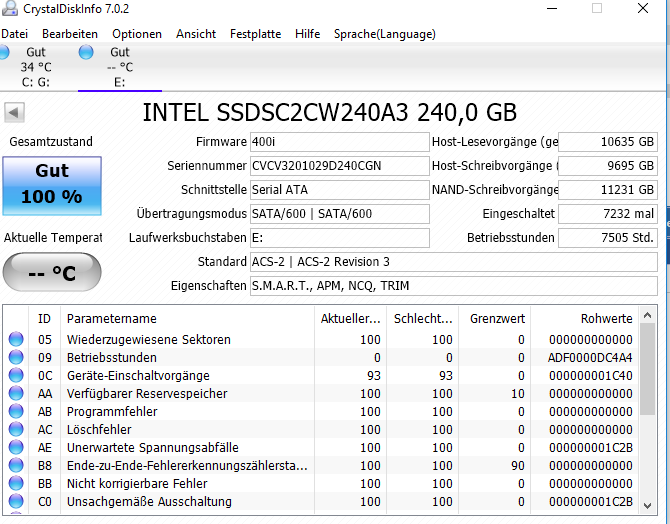Click status orb for Verfügbarer Reservespeicher
Image resolution: width=670 pixels, height=524 pixels.
pyautogui.click(x=16, y=394)
